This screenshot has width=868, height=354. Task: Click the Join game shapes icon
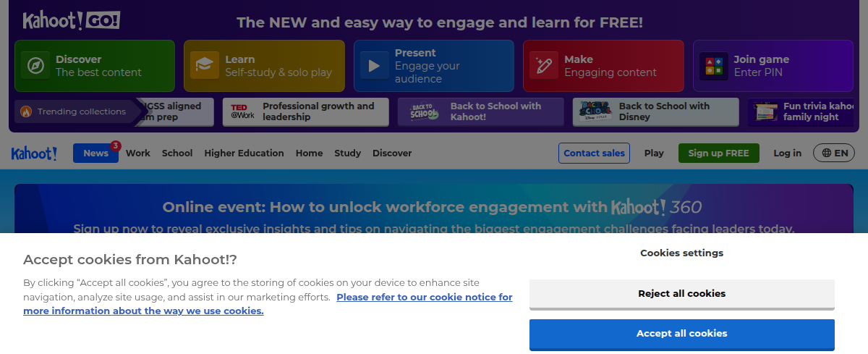point(713,66)
